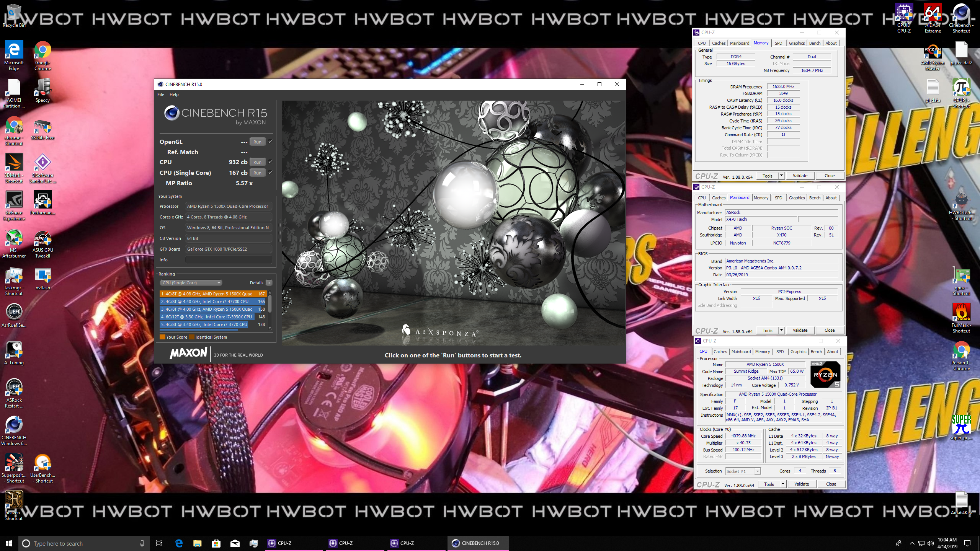Open gpuz shortcut on desktop
Image resolution: width=980 pixels, height=551 pixels.
961,280
